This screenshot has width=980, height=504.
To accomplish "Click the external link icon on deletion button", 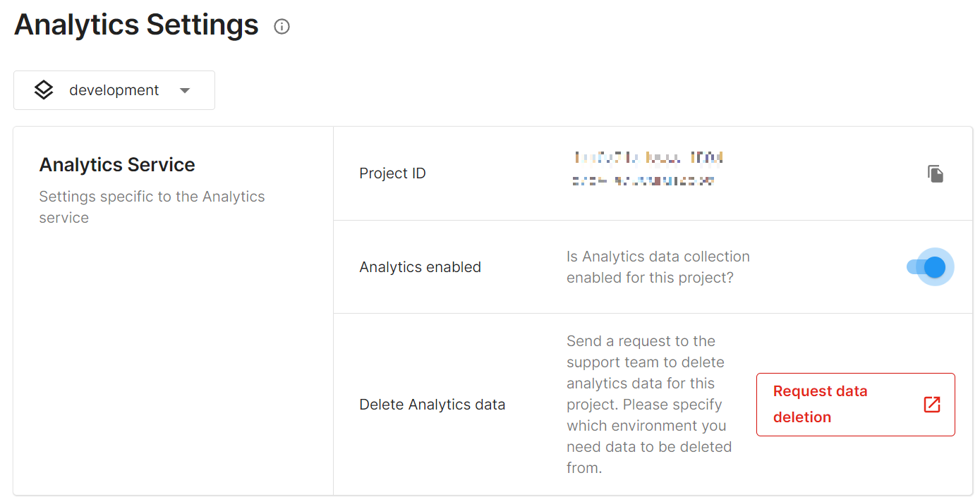I will pos(932,405).
